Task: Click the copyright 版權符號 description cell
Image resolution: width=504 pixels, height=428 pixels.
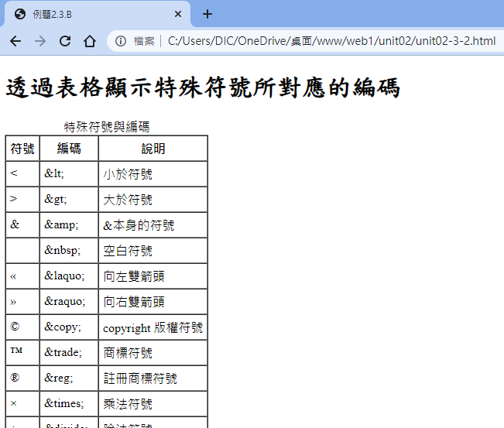Action: pyautogui.click(x=153, y=327)
